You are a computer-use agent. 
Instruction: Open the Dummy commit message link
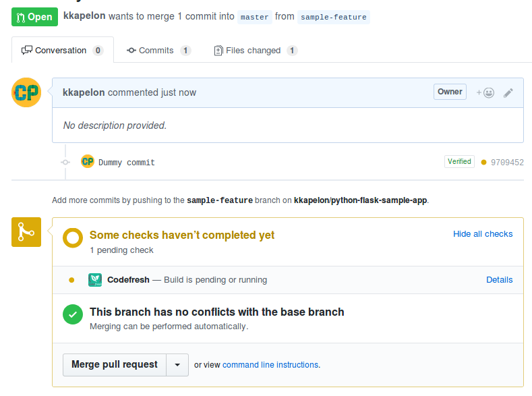point(127,163)
